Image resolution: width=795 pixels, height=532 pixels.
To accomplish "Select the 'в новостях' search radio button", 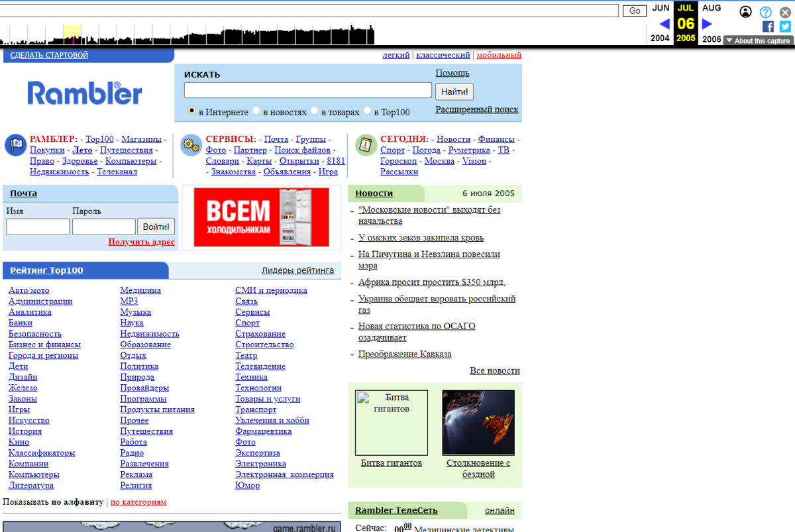I will [x=256, y=111].
